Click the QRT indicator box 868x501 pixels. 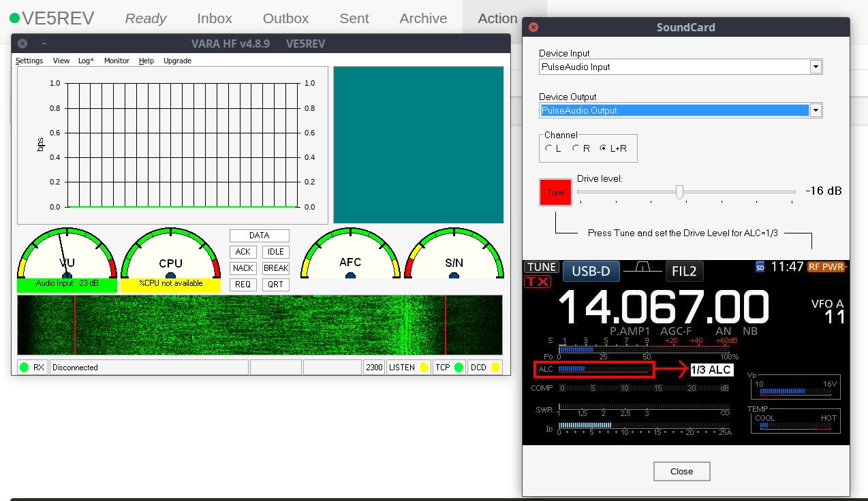(x=276, y=285)
